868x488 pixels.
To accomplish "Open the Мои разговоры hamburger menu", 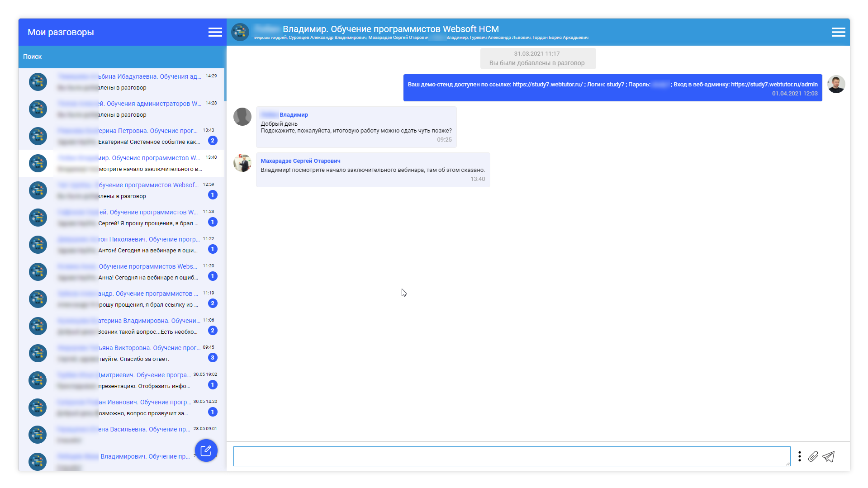I will point(215,32).
